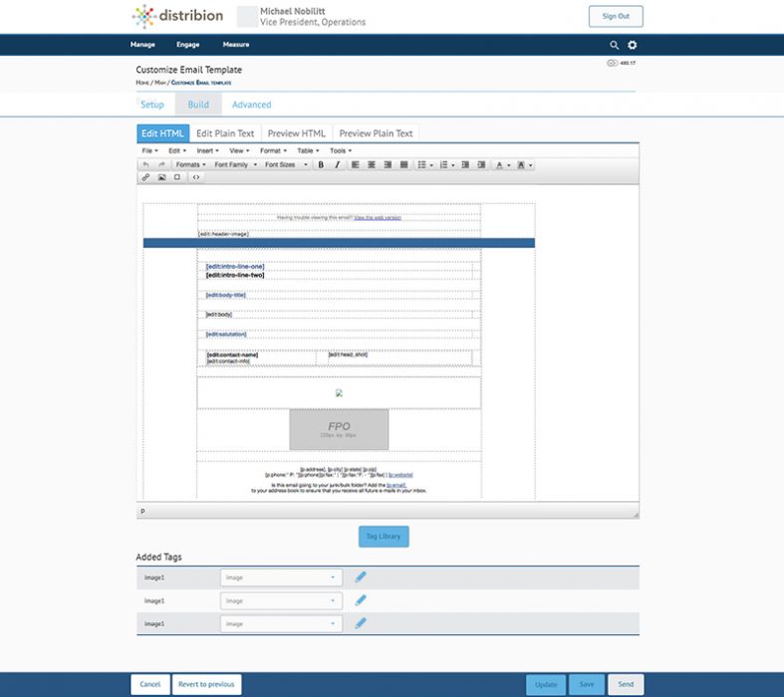The height and width of the screenshot is (697, 784).
Task: Switch to Preview HTML tab
Action: coord(296,133)
